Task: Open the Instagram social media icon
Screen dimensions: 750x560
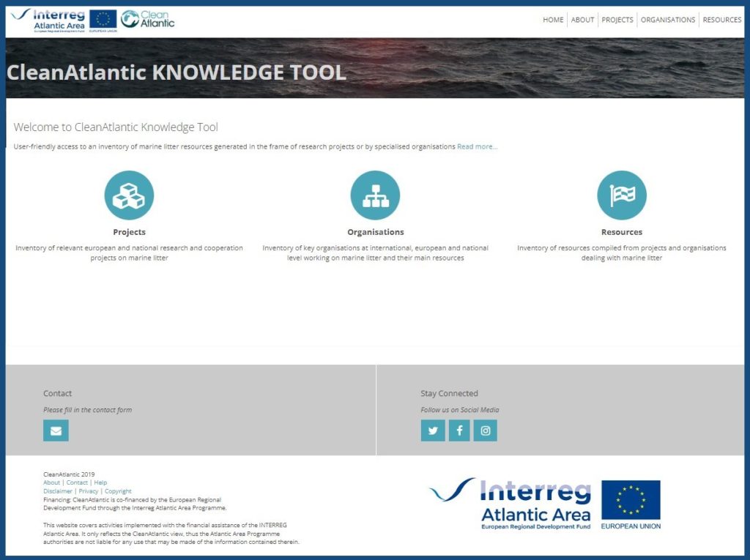Action: pyautogui.click(x=485, y=430)
